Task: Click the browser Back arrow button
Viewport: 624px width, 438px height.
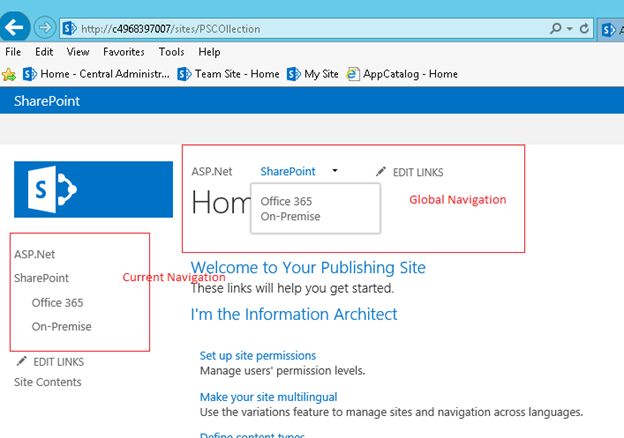Action: (x=14, y=27)
